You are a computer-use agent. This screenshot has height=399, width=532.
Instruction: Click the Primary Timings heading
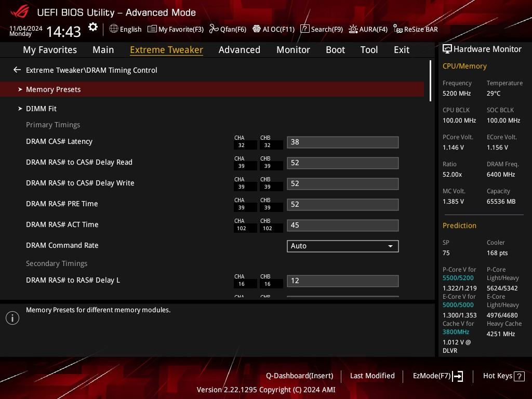click(53, 125)
